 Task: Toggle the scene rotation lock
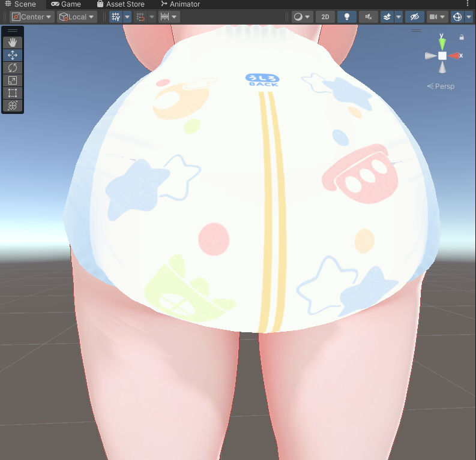click(462, 37)
